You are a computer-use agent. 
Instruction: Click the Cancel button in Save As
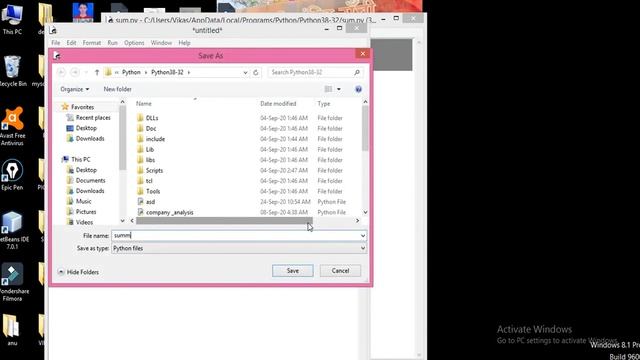[340, 271]
